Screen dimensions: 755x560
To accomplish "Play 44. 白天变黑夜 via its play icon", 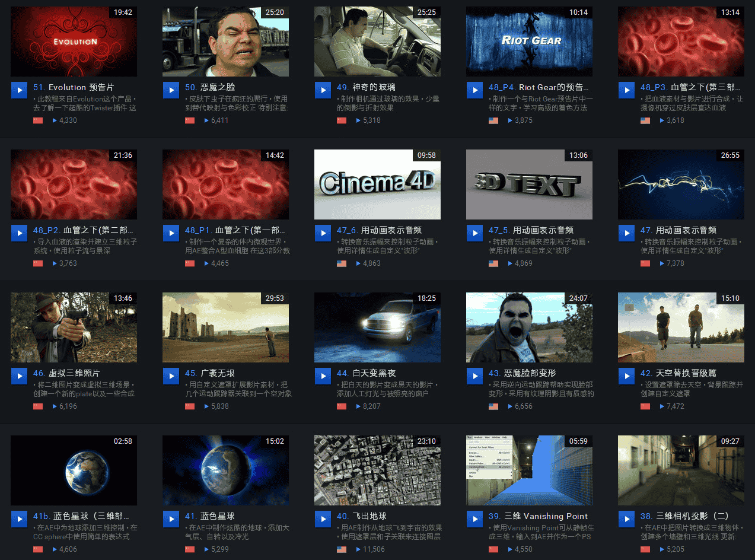I will (323, 376).
